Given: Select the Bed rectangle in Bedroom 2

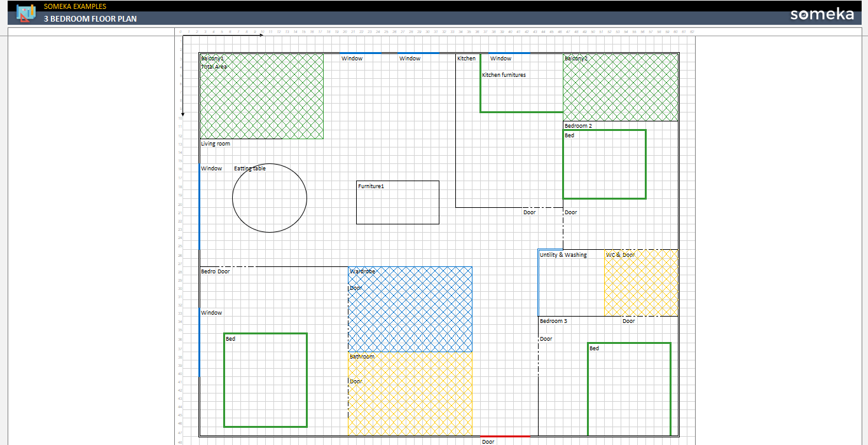Looking at the screenshot, I should coord(604,164).
